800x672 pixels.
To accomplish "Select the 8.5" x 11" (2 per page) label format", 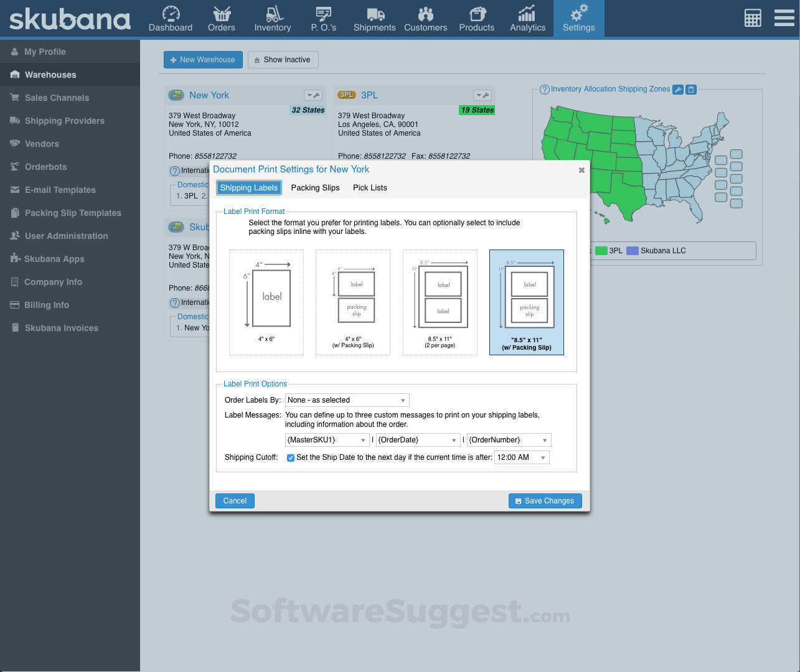I will pyautogui.click(x=440, y=302).
